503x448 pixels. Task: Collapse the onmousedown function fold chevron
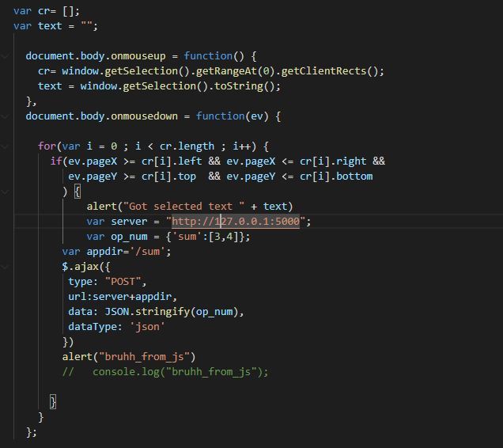coord(5,116)
